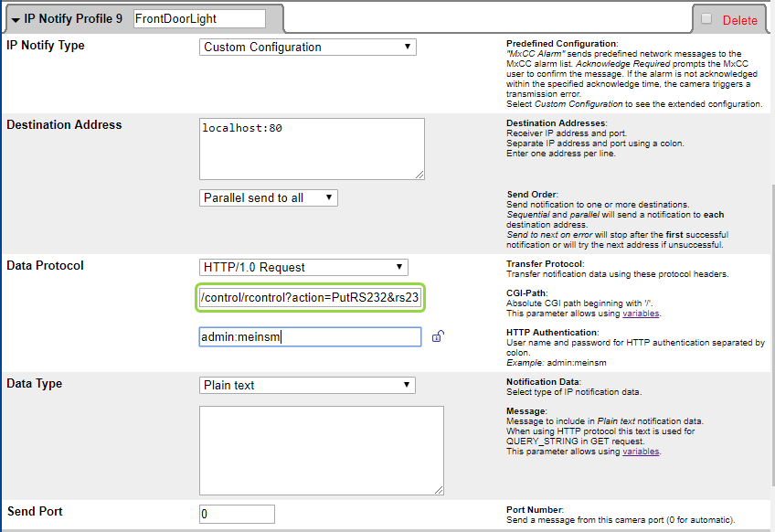
Task: Click the Destination Address label
Action: point(64,124)
